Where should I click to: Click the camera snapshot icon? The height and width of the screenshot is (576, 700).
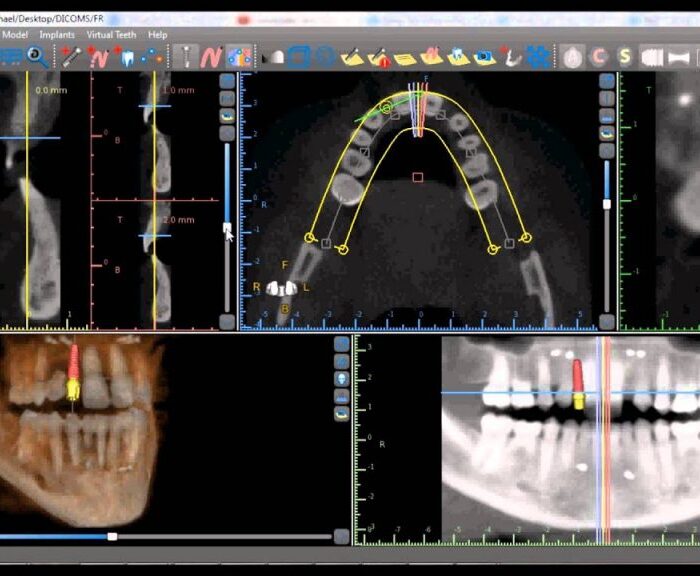(485, 57)
